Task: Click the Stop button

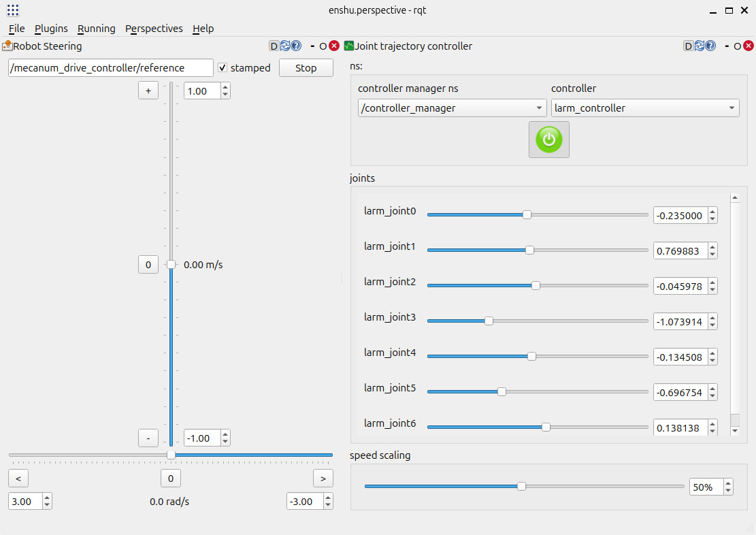Action: [306, 68]
